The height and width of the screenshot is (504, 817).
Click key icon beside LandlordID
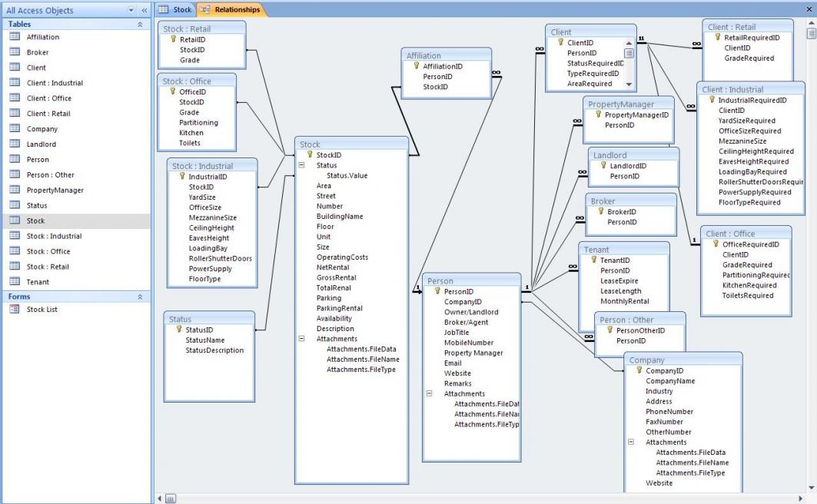coord(603,164)
